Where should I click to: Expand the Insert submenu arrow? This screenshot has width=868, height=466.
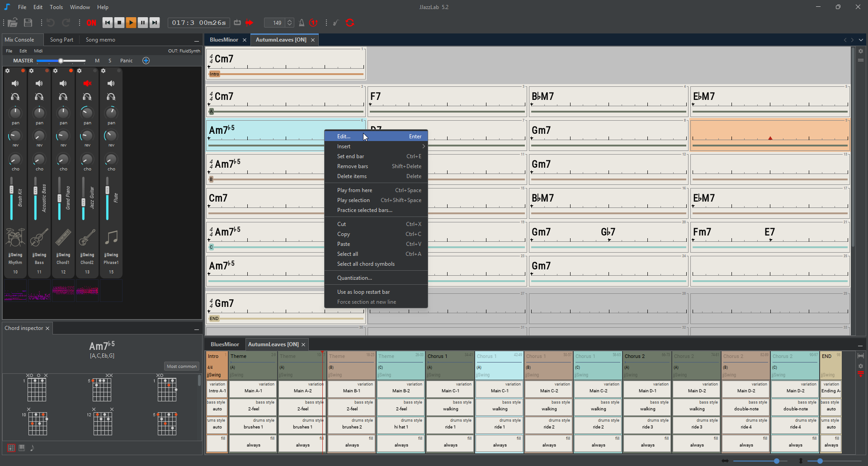click(423, 146)
